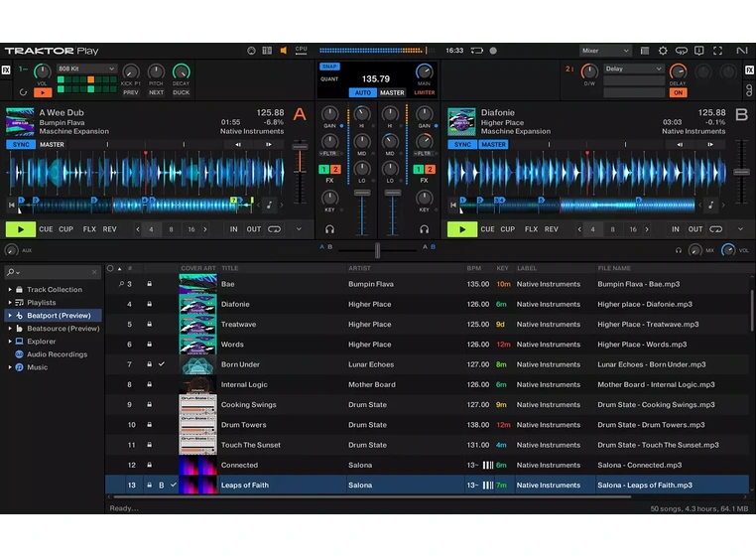This screenshot has width=756, height=558.
Task: Toggle Deck B SYNC
Action: (462, 144)
